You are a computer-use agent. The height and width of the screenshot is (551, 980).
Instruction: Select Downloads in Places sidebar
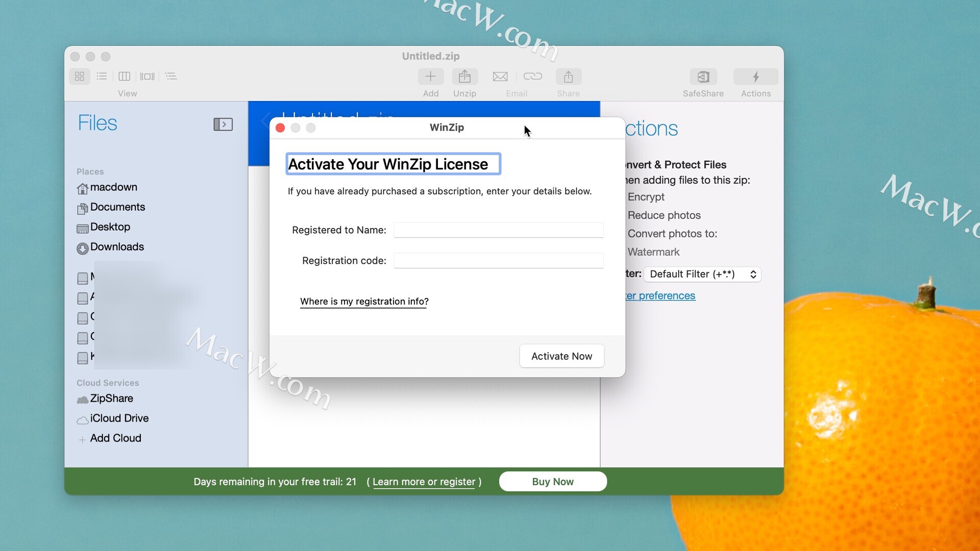pyautogui.click(x=117, y=247)
